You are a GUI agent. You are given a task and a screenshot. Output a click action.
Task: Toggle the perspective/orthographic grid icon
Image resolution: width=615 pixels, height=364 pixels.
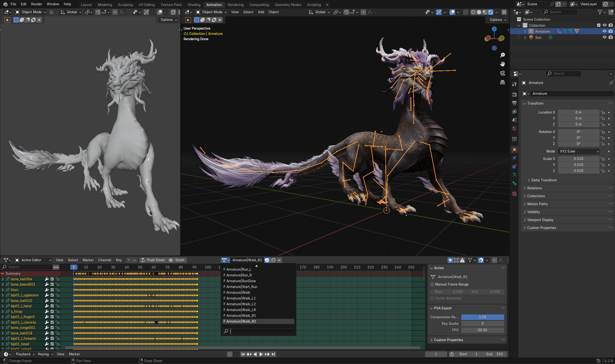[x=502, y=82]
